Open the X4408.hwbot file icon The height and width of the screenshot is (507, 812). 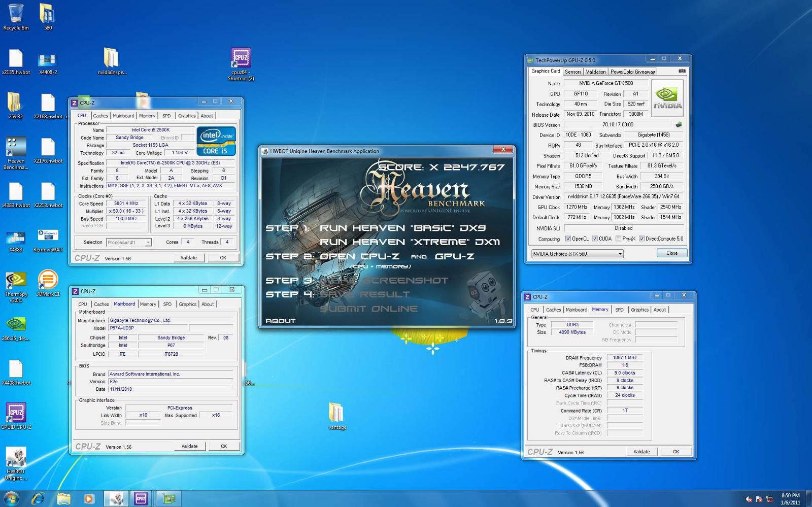point(16,373)
